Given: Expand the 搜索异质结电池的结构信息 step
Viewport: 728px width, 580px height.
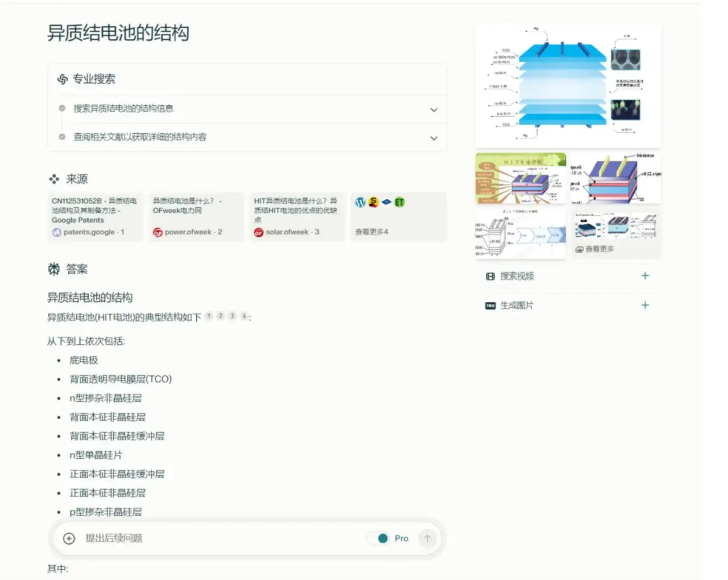Looking at the screenshot, I should 433,109.
